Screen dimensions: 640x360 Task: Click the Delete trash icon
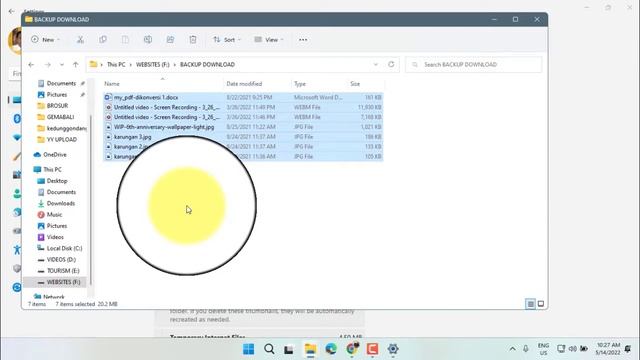(x=193, y=40)
